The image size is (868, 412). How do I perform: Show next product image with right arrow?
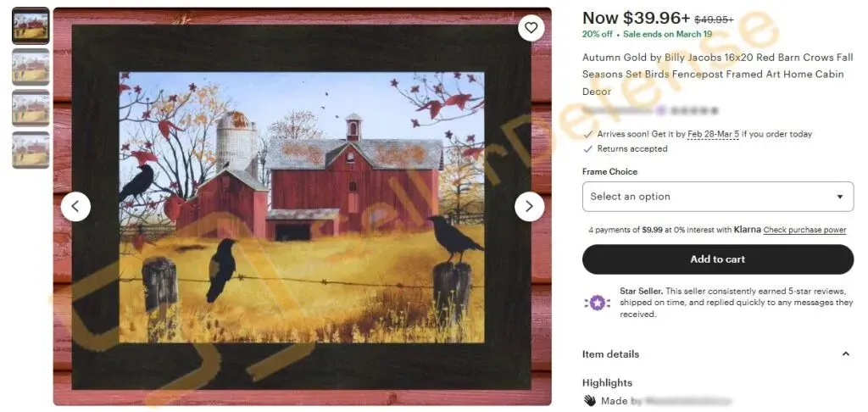[x=529, y=207]
